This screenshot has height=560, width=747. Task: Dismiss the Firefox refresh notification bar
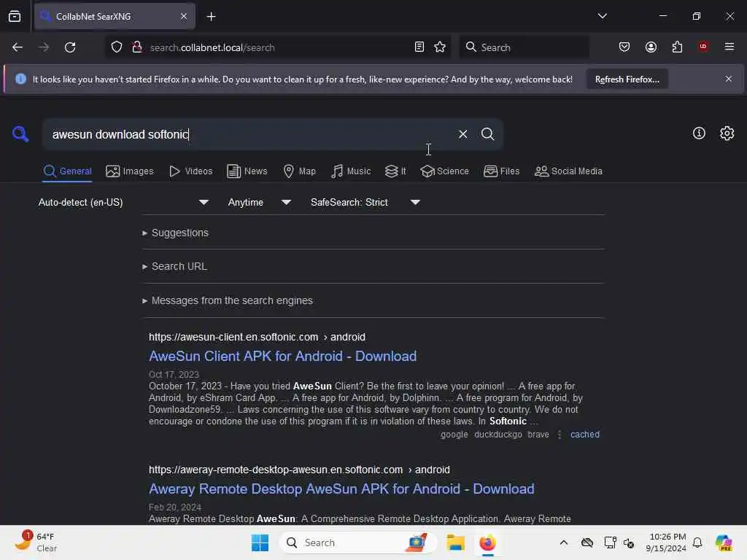(729, 79)
